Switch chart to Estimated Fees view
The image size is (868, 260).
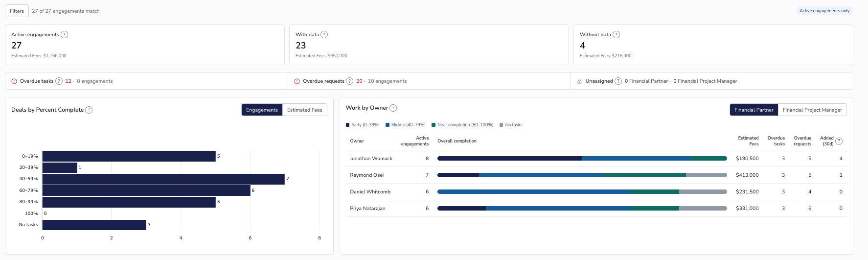tap(305, 110)
